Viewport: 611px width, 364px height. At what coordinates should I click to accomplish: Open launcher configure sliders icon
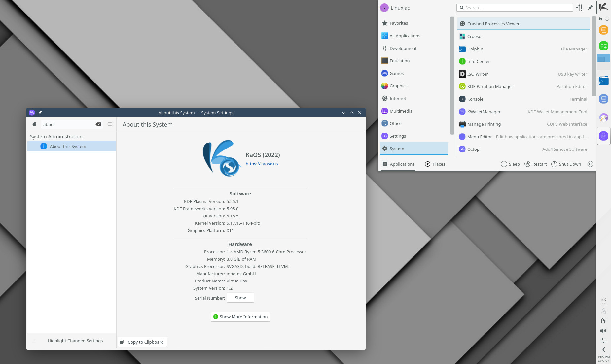click(x=579, y=8)
